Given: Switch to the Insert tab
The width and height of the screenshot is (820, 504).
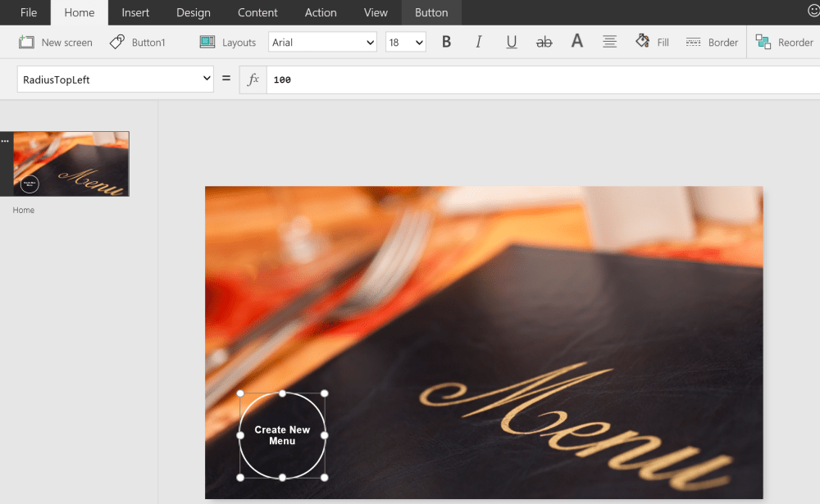Looking at the screenshot, I should point(135,12).
